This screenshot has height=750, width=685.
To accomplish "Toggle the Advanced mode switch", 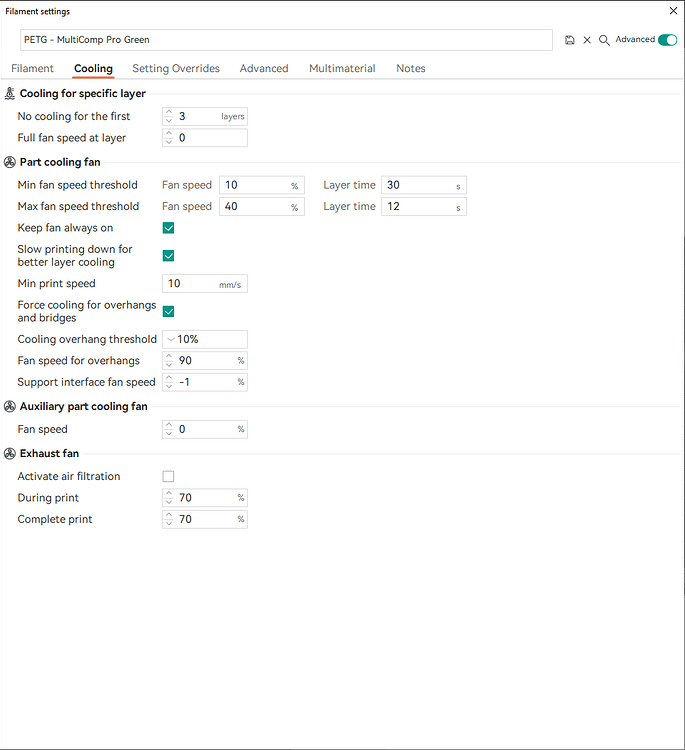I will tap(667, 40).
